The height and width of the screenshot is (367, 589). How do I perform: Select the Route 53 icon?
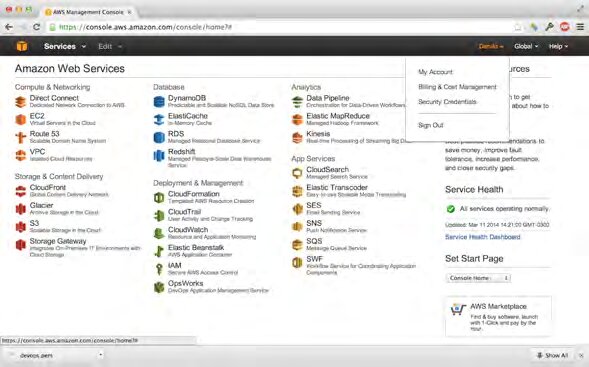[21, 137]
